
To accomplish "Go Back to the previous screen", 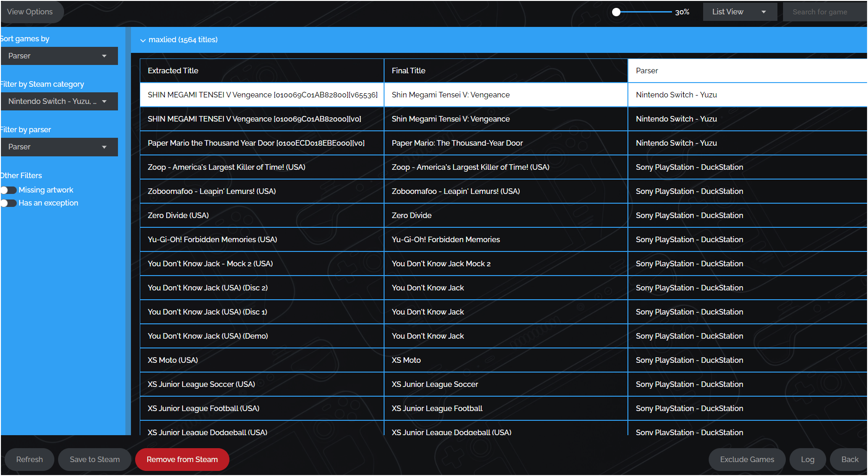I will click(x=851, y=459).
